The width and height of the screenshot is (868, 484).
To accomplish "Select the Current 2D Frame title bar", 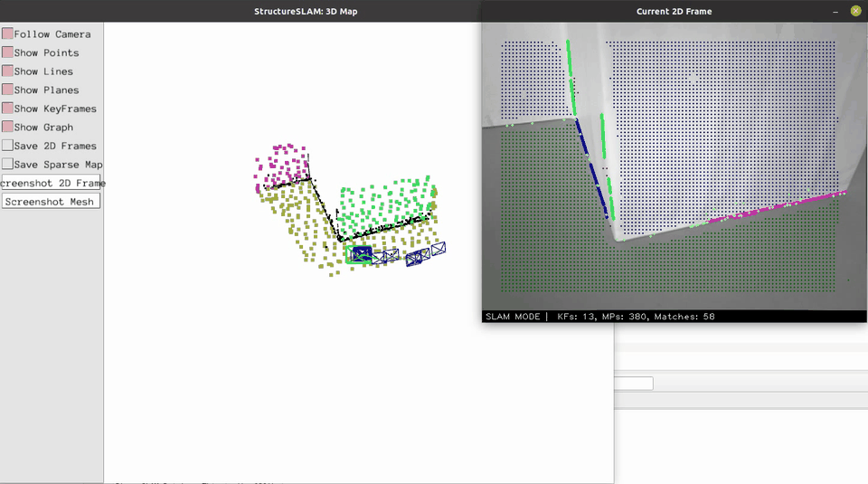I will 674,11.
